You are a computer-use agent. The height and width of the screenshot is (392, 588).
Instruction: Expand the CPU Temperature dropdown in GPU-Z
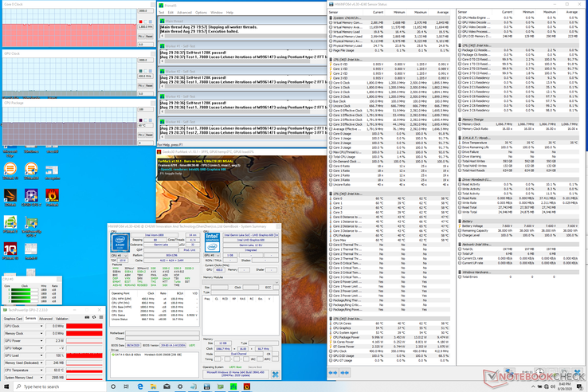(41, 370)
